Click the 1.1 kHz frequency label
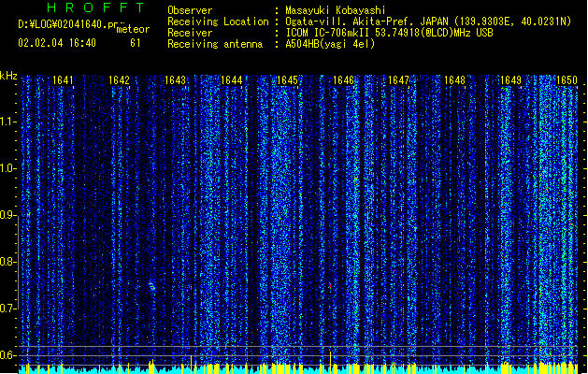The image size is (588, 374). pos(7,122)
